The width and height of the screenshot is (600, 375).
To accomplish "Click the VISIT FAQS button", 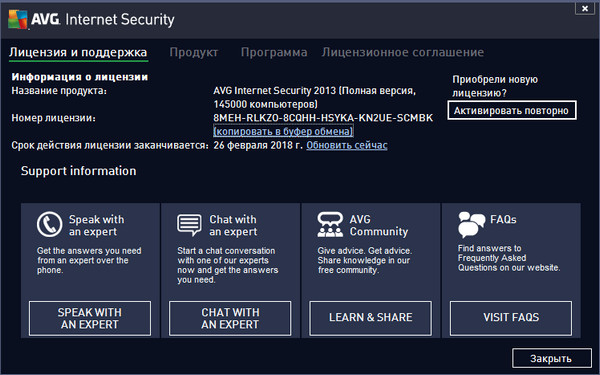I will (511, 318).
